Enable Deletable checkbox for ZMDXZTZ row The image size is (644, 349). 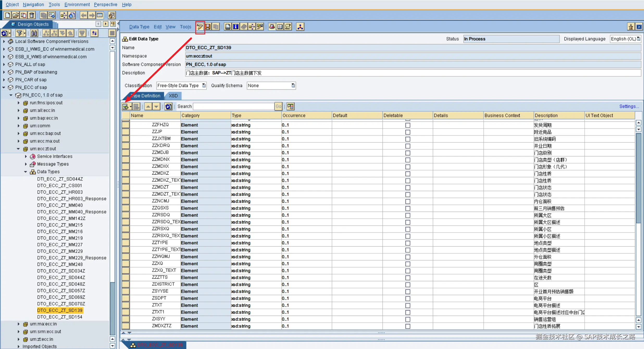(408, 326)
